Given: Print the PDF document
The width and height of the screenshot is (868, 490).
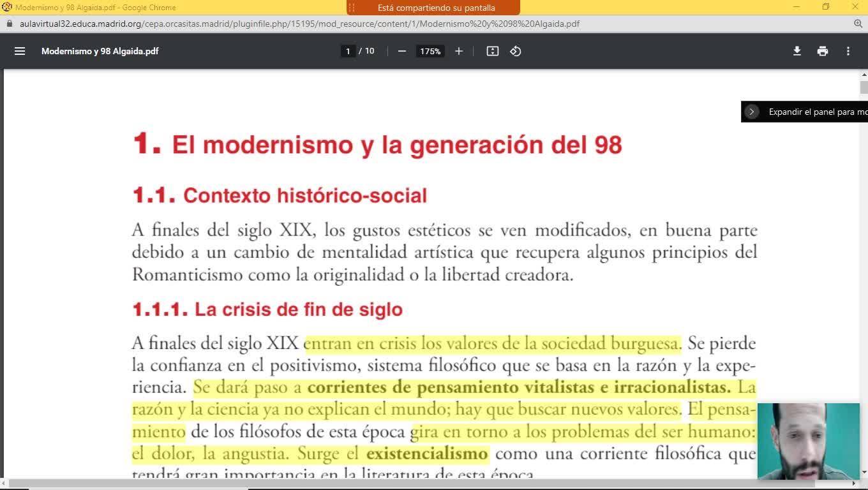Looking at the screenshot, I should click(823, 51).
